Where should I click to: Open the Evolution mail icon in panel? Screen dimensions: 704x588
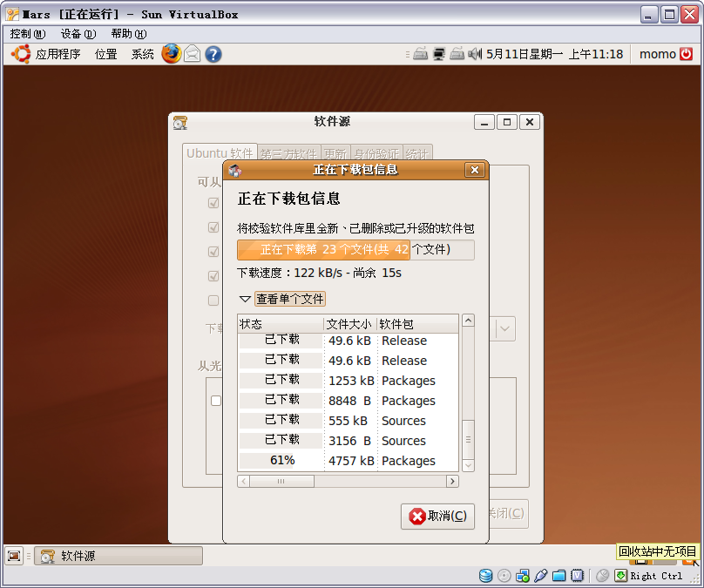(x=192, y=54)
